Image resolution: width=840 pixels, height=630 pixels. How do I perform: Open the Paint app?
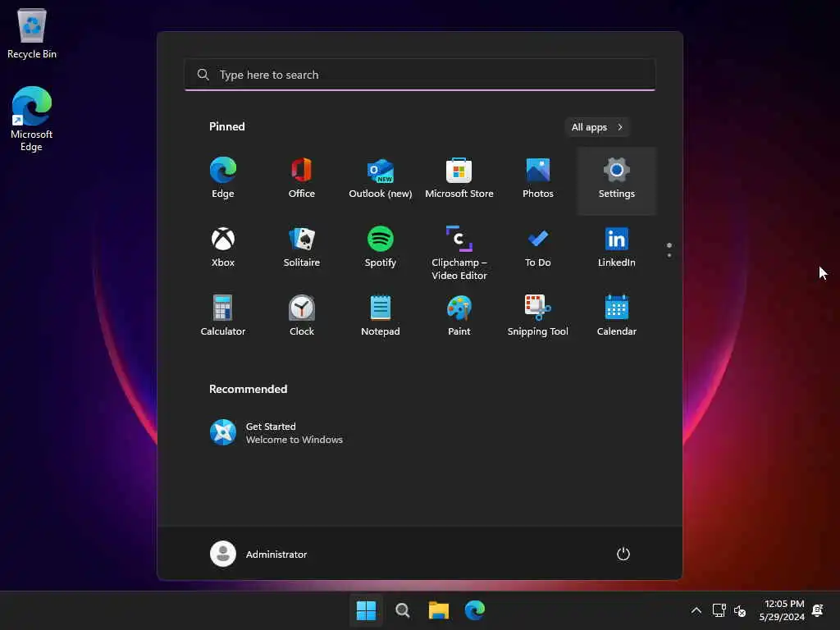click(x=459, y=317)
